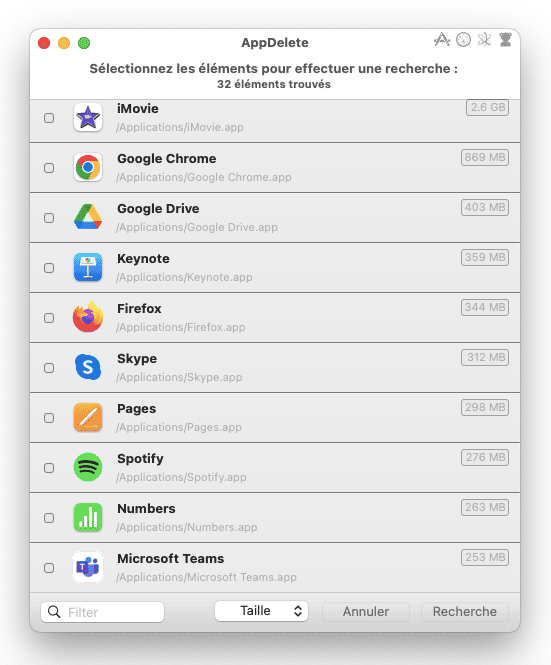
Task: Select the Pages list row name
Action: [137, 408]
